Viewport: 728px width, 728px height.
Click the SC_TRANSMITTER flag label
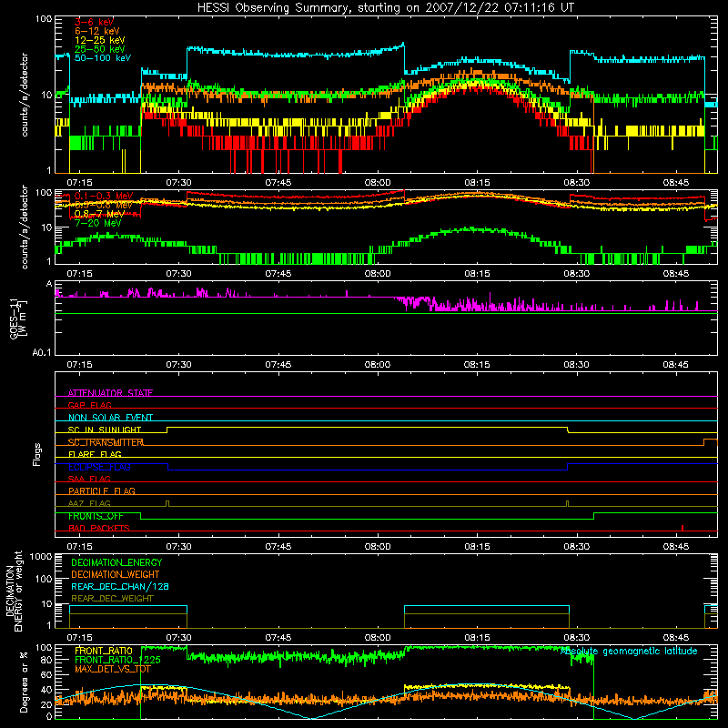[x=106, y=442]
